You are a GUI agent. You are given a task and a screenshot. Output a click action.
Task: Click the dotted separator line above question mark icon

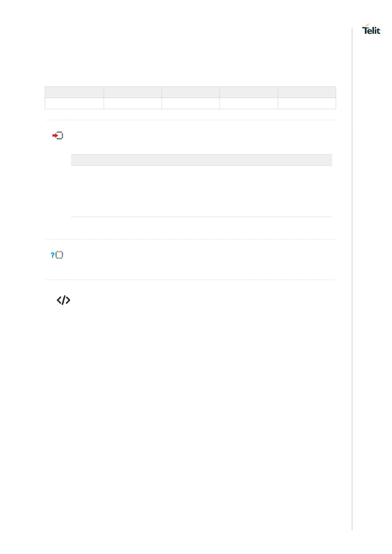tap(190, 239)
